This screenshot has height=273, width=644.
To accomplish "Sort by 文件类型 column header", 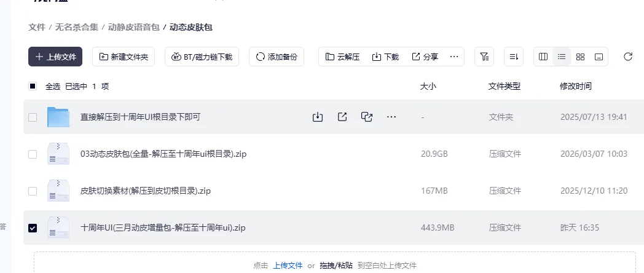I will click(x=505, y=86).
